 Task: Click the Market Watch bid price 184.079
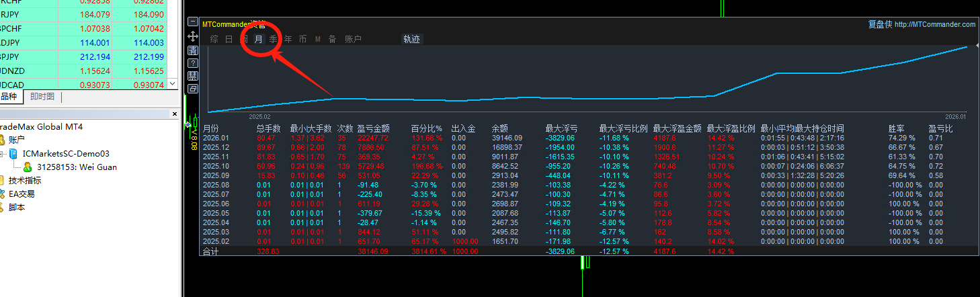click(x=94, y=14)
